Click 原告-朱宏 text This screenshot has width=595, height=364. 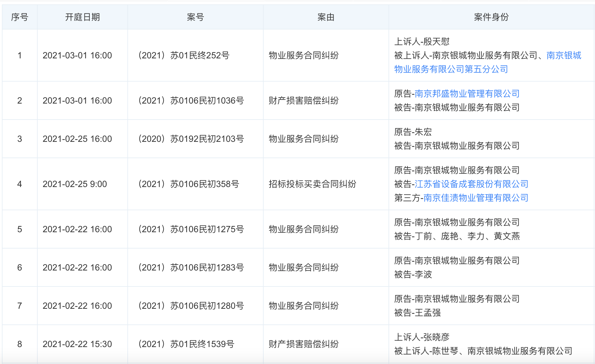pos(413,132)
